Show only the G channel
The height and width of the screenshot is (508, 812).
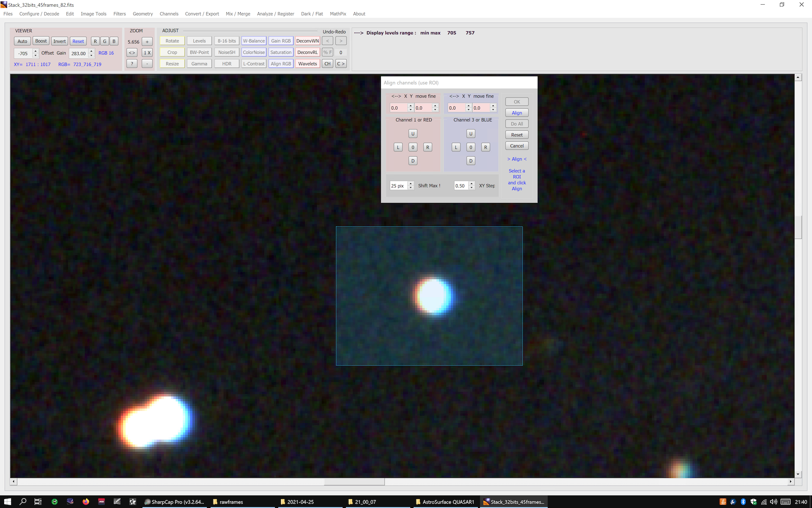104,41
